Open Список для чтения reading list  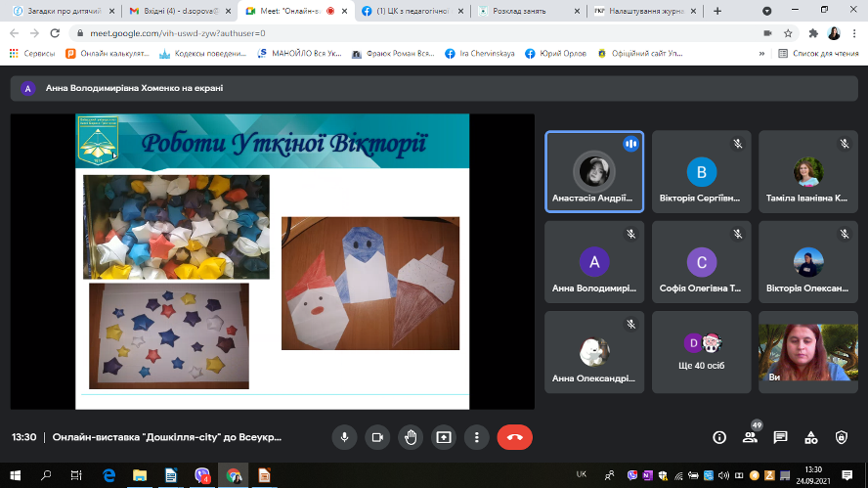[819, 54]
